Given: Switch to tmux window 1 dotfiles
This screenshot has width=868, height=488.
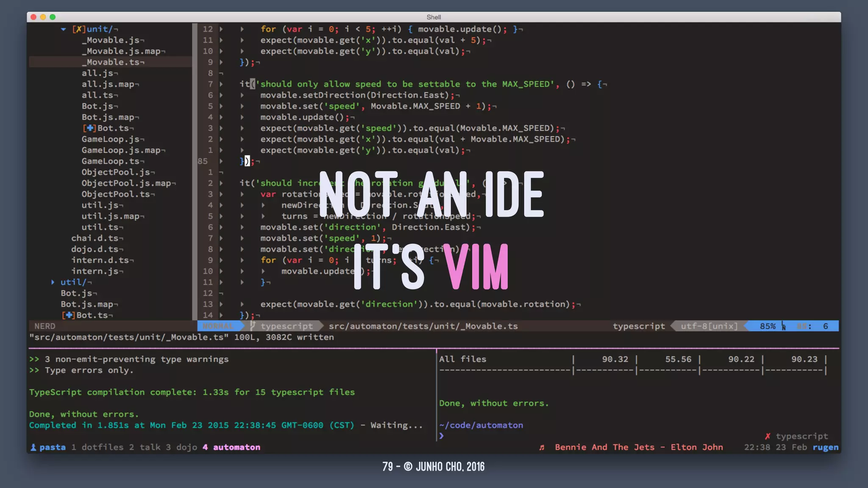Looking at the screenshot, I should pos(97,447).
